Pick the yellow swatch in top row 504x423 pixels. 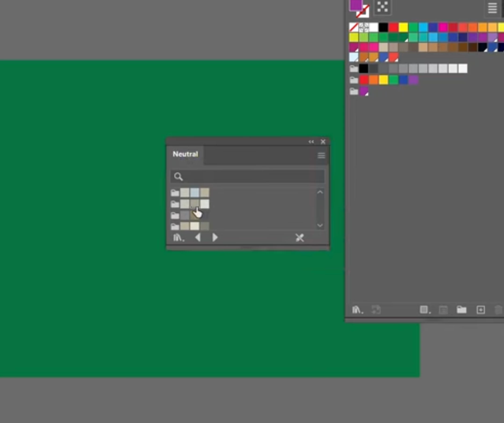tap(403, 27)
